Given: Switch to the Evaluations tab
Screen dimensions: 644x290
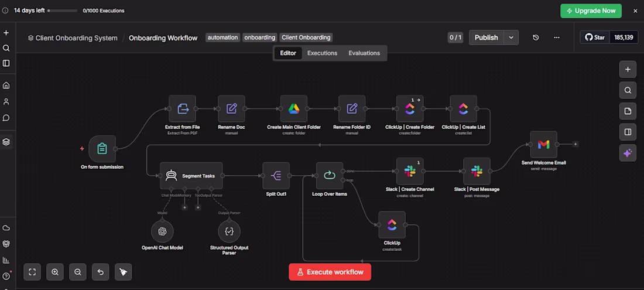Looking at the screenshot, I should (364, 53).
